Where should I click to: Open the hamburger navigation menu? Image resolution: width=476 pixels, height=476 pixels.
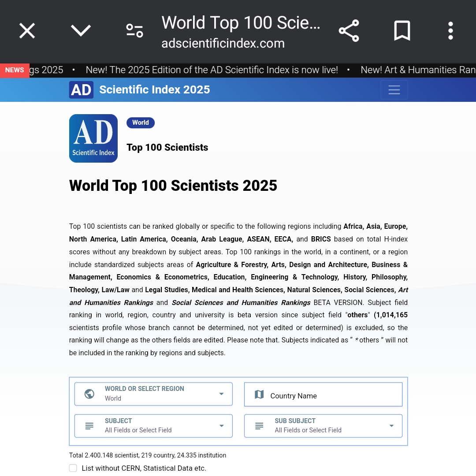coord(394,90)
